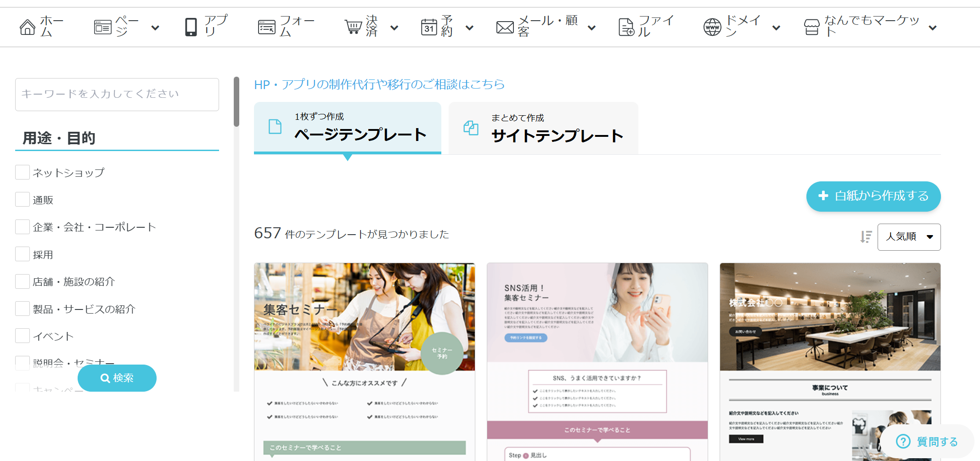Open the フォーム menu item
This screenshot has width=980, height=461.
[286, 27]
